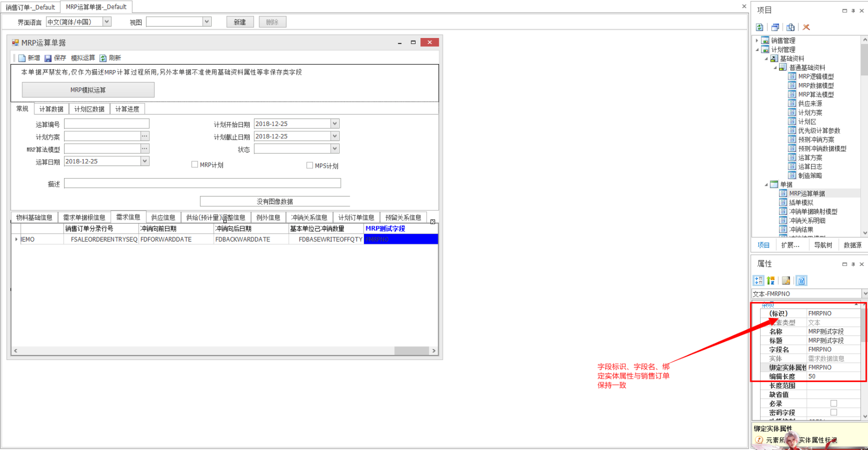The image size is (868, 450).
Task: Click the 新建 button beside 视图
Action: [x=240, y=22]
